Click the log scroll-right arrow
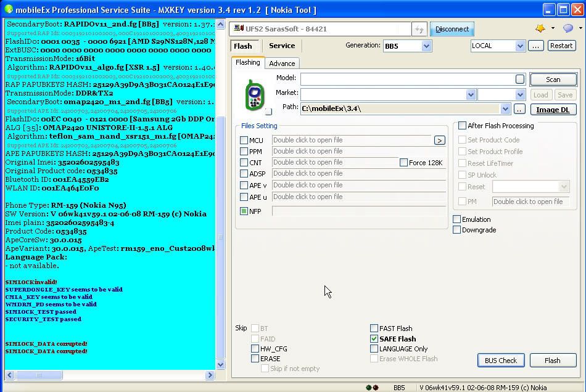The image size is (586, 392). (x=210, y=375)
